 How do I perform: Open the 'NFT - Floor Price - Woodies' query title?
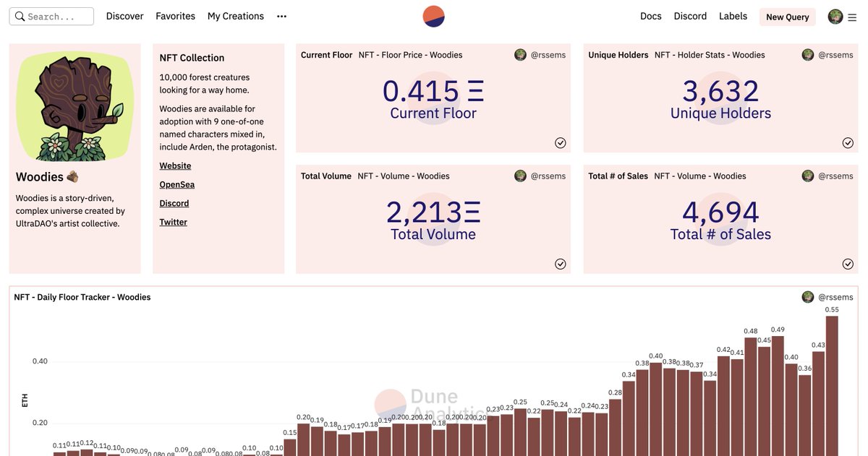pos(410,55)
